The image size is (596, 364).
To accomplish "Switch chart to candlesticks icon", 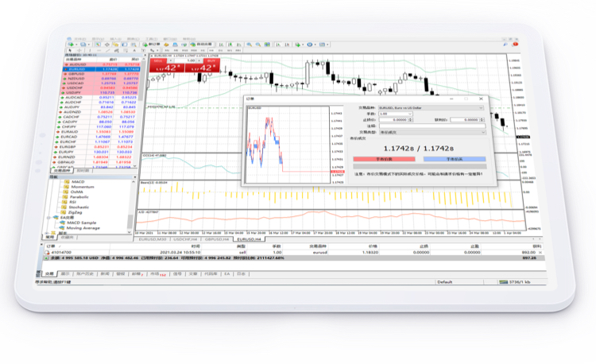I will click(x=230, y=45).
